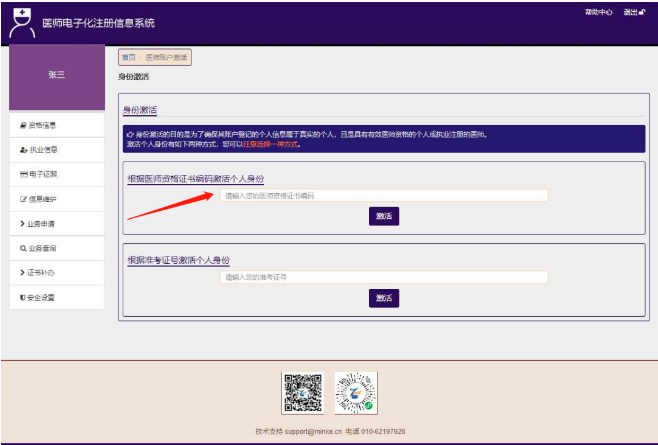Click the doctor logo icon in header
658x445 pixels.
(x=22, y=21)
